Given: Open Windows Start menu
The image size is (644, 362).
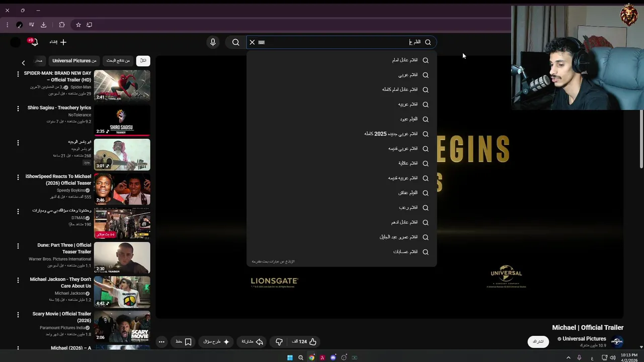Looking at the screenshot, I should (x=290, y=357).
